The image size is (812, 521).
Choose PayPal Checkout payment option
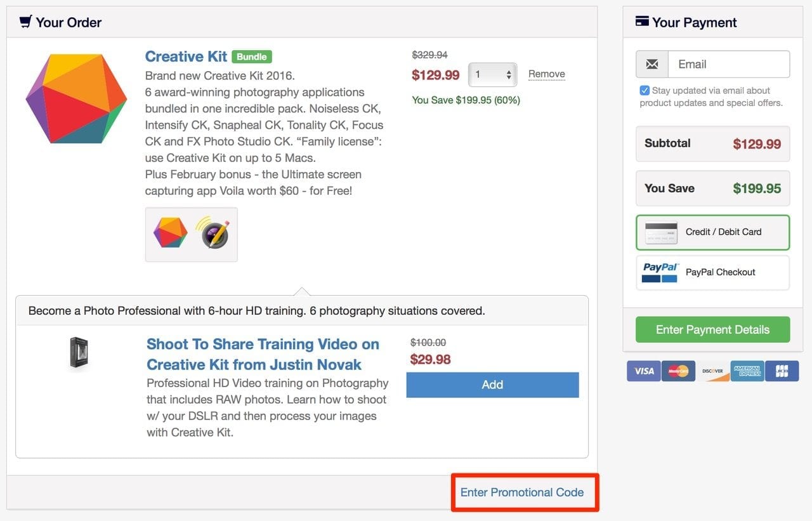point(713,272)
